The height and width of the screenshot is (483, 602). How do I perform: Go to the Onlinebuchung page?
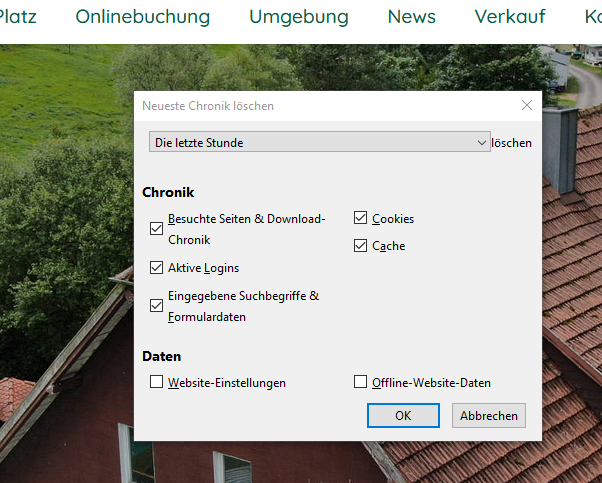coord(143,17)
